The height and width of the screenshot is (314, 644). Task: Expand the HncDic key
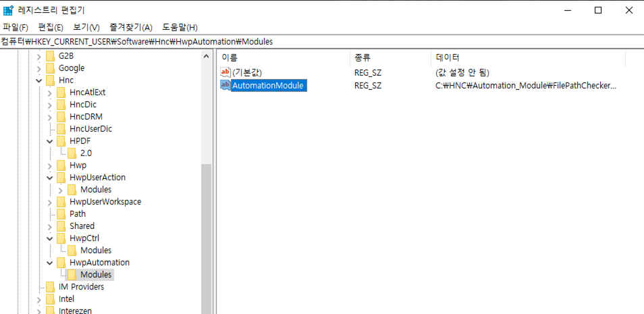tap(50, 105)
